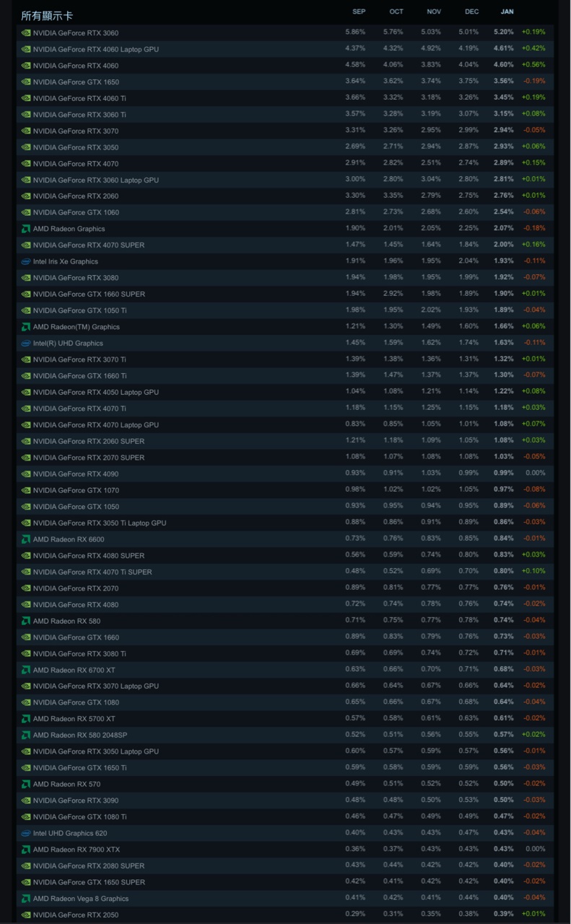
Task: Select the NVIDIA GeForce RTX 3060 Ti name
Action: pyautogui.click(x=79, y=115)
